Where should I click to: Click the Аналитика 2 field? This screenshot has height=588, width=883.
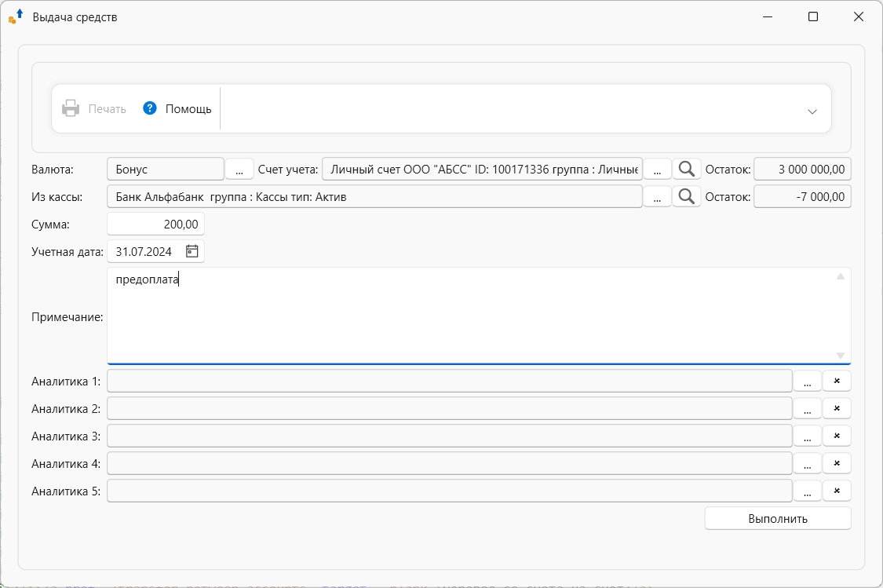click(x=450, y=408)
